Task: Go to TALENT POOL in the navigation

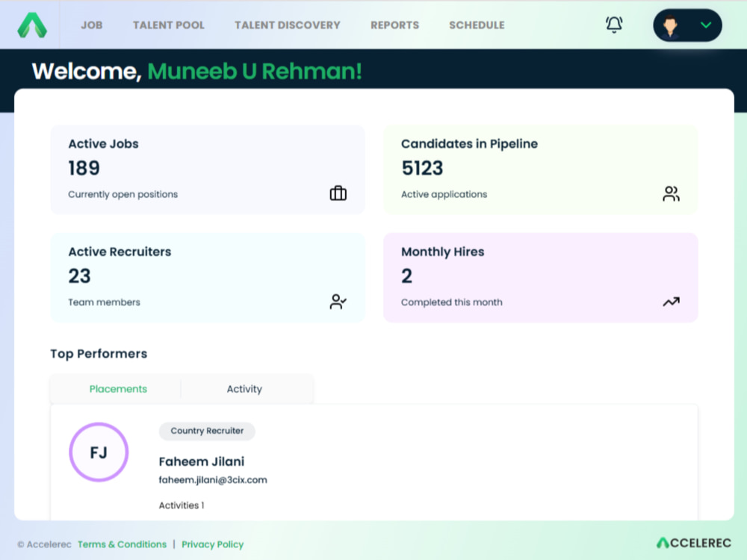Action: click(x=169, y=25)
